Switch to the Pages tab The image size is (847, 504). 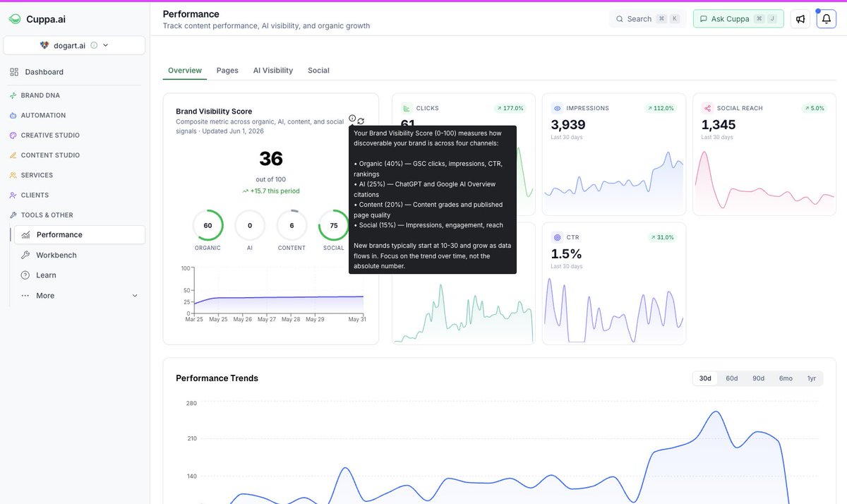pyautogui.click(x=227, y=71)
